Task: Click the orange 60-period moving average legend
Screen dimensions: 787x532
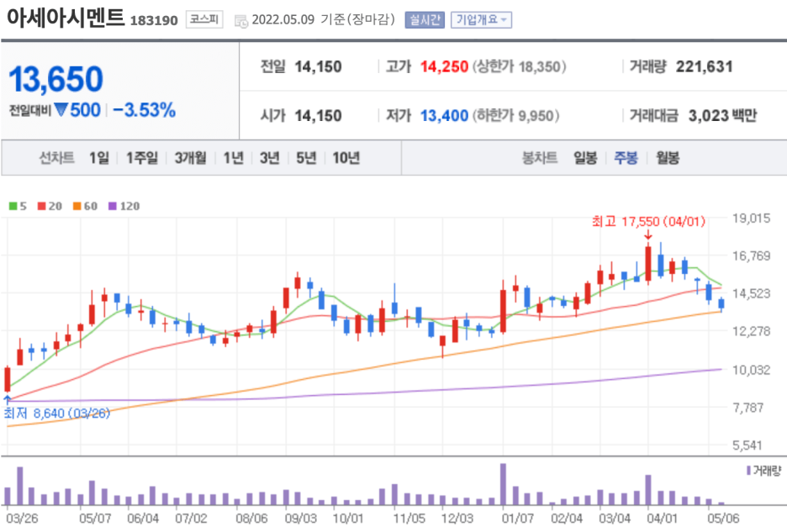Action: (x=85, y=206)
